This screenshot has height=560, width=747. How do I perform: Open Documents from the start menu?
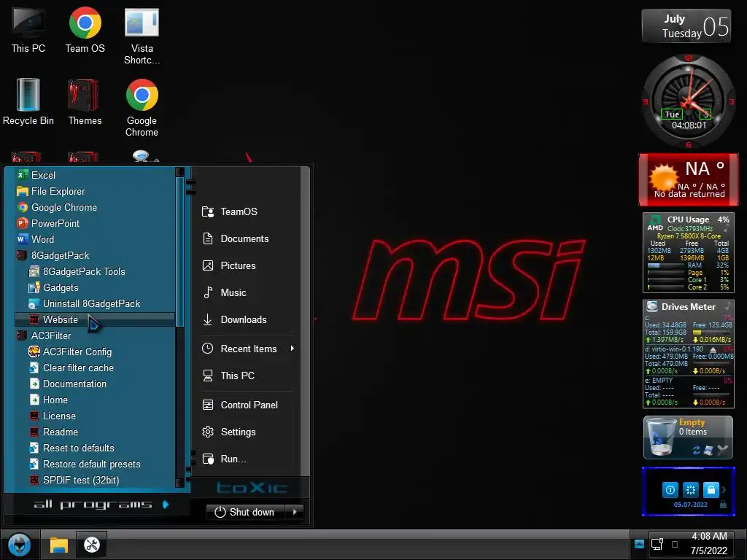click(x=236, y=239)
